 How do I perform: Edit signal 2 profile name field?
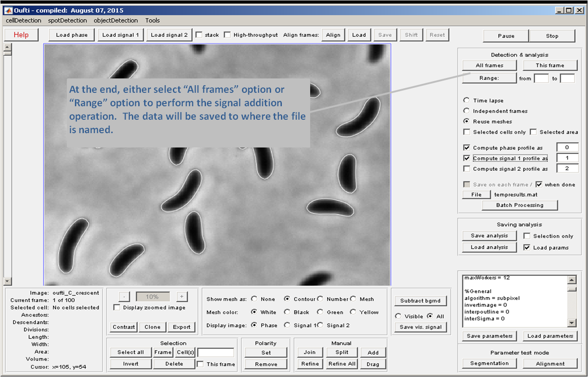click(567, 169)
